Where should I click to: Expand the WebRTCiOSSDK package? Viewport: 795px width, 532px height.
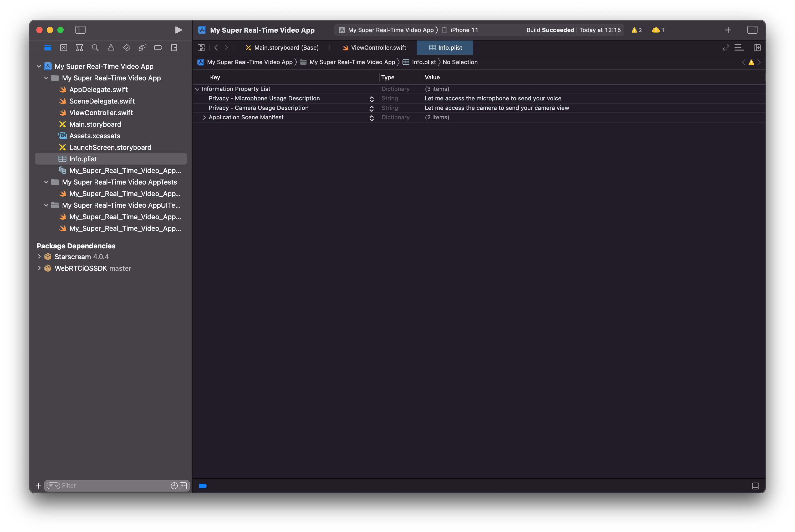39,268
